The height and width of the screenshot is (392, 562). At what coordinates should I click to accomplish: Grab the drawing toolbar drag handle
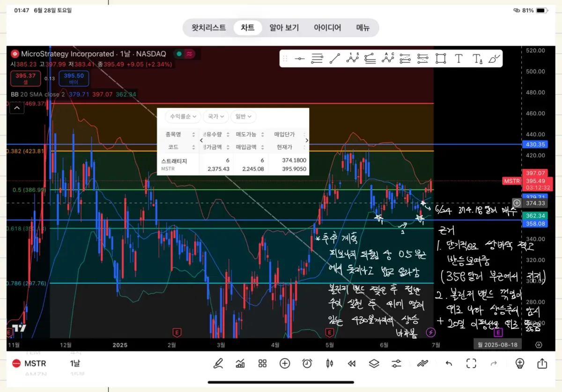click(285, 59)
